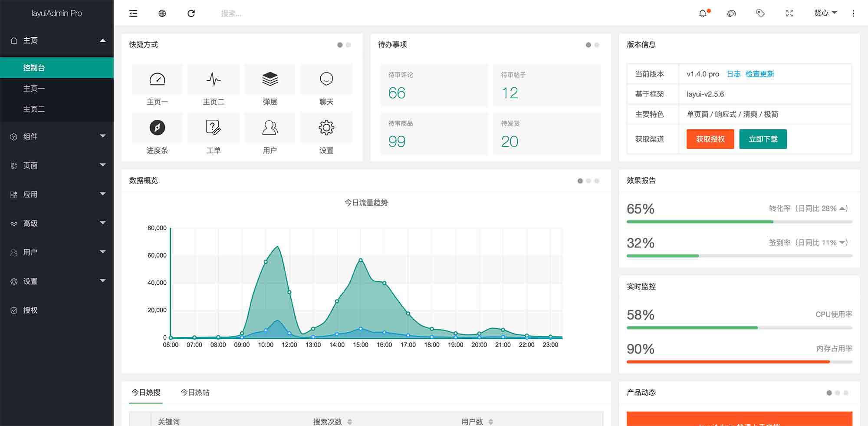Expand the 高级 sidebar menu
The image size is (868, 426).
[57, 223]
